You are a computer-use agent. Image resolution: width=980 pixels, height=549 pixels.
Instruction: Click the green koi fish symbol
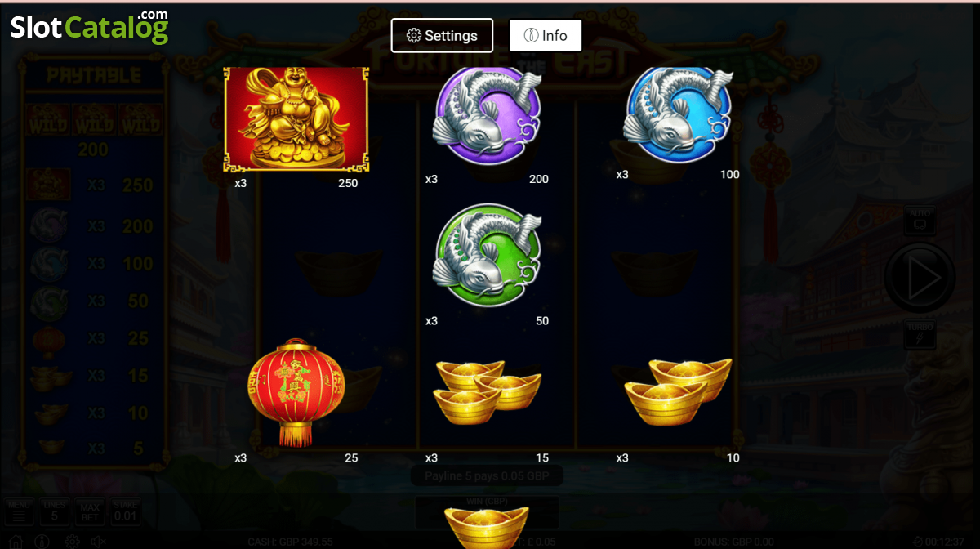(x=487, y=253)
